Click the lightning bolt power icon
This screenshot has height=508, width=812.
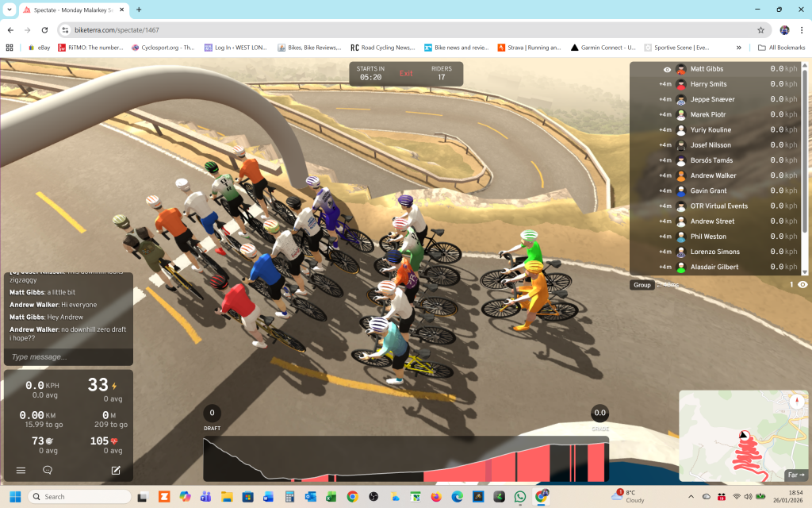pyautogui.click(x=115, y=386)
